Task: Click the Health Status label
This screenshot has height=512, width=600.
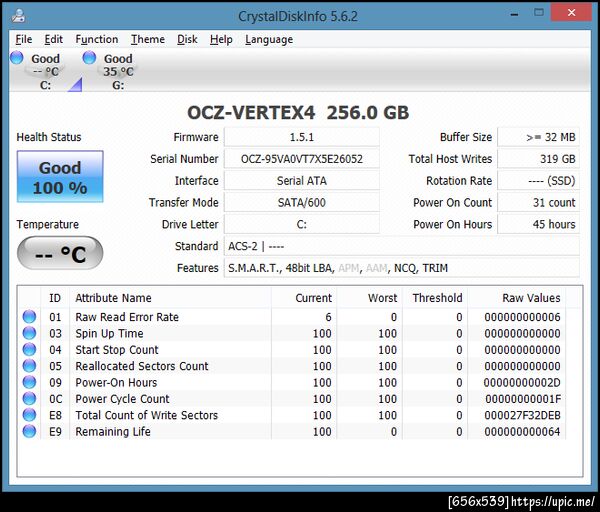Action: pyautogui.click(x=49, y=137)
